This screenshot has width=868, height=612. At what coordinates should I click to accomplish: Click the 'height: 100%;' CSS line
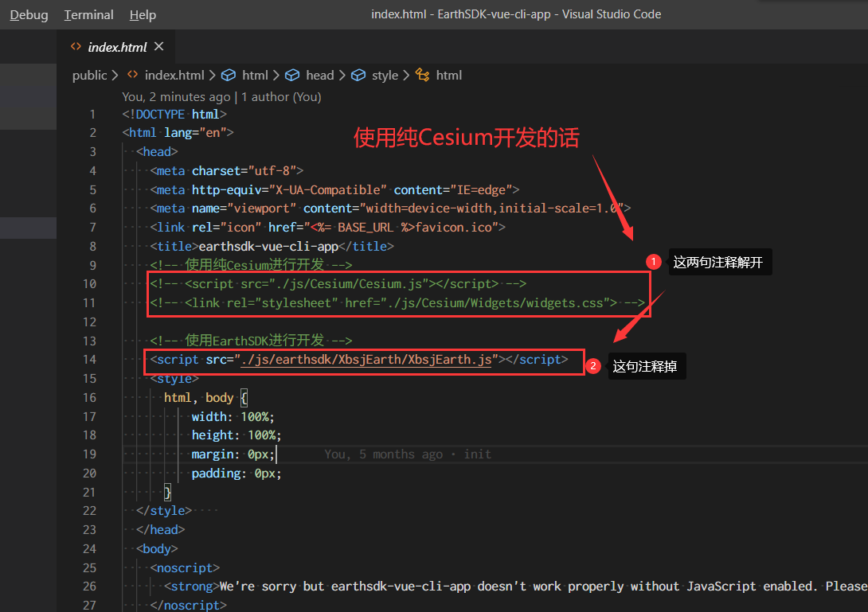[237, 435]
